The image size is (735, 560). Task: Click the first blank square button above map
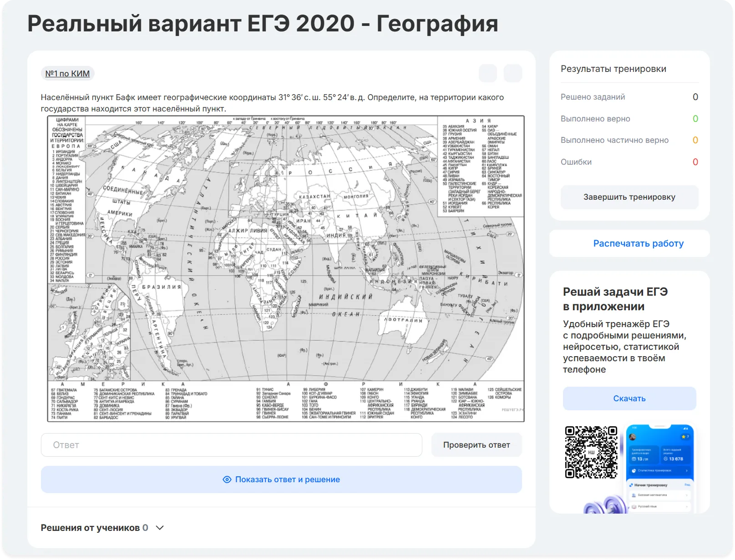[488, 73]
